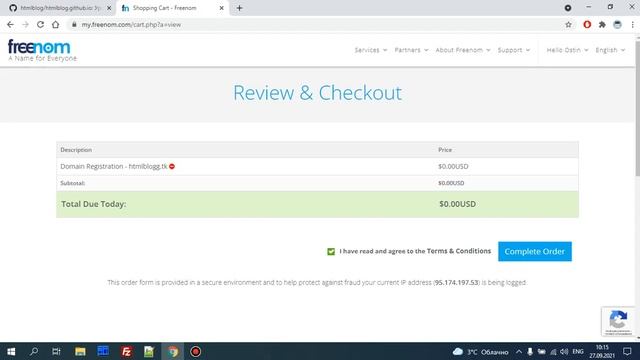The width and height of the screenshot is (640, 360).
Task: Open File Explorer from taskbar
Action: [80, 351]
